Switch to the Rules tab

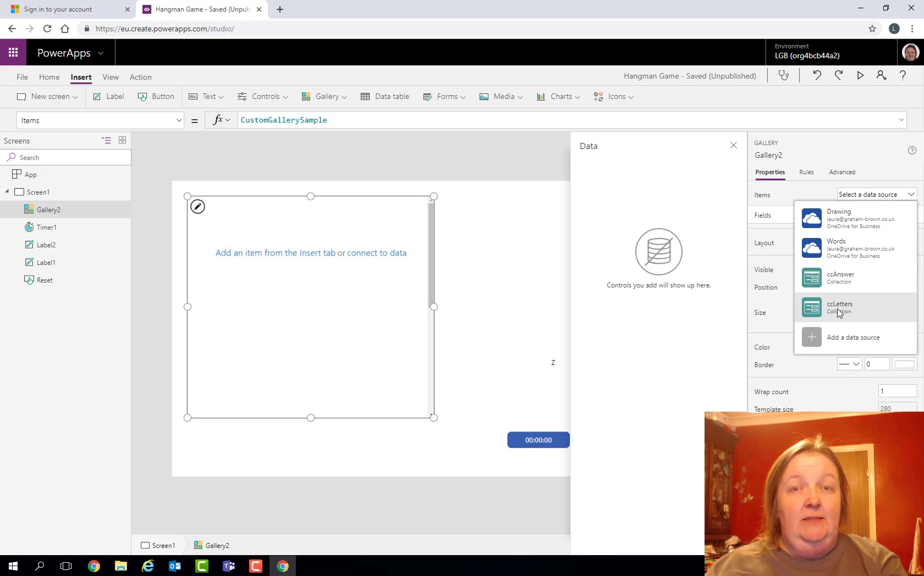tap(806, 172)
